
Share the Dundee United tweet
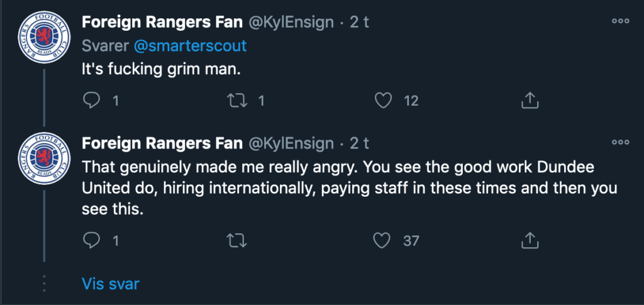(530, 240)
